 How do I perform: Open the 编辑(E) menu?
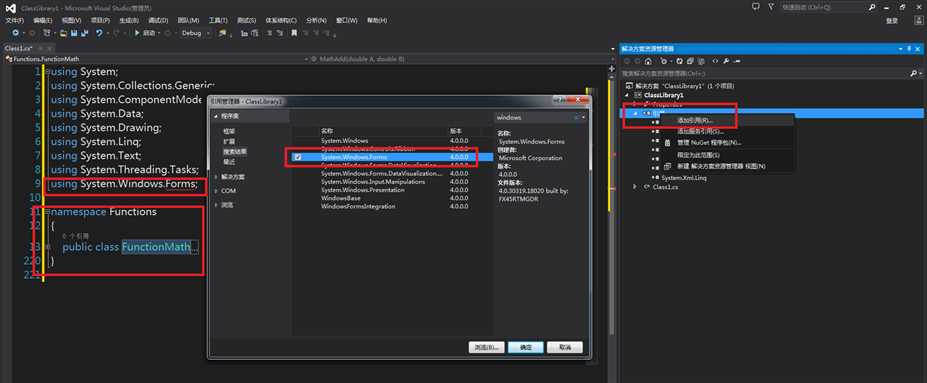click(x=43, y=20)
